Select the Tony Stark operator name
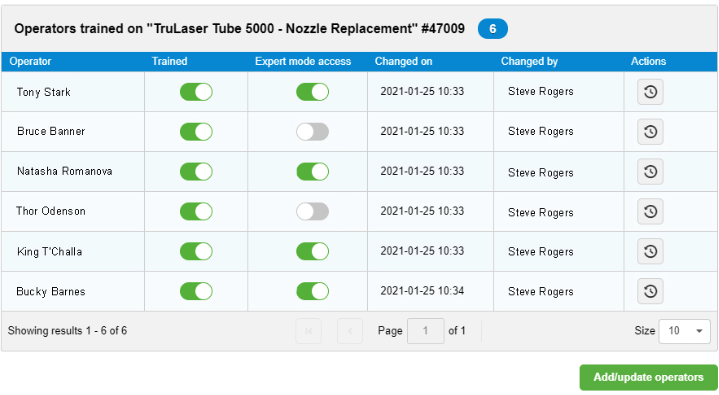This screenshot has width=719, height=395. (44, 92)
